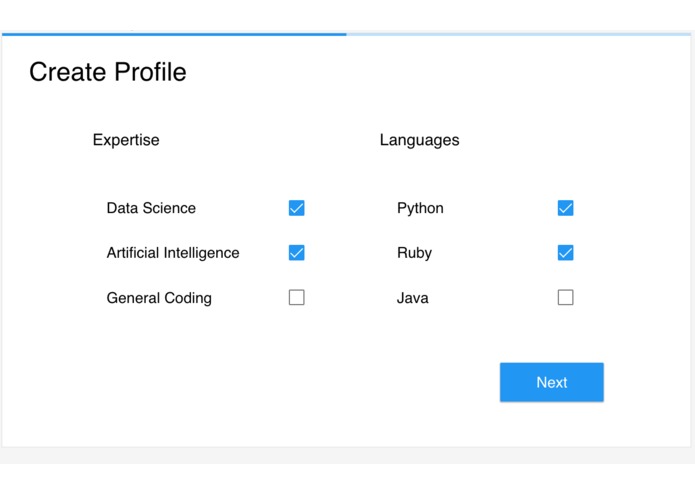Image resolution: width=695 pixels, height=494 pixels.
Task: Untick the Ruby checkbox
Action: point(565,253)
